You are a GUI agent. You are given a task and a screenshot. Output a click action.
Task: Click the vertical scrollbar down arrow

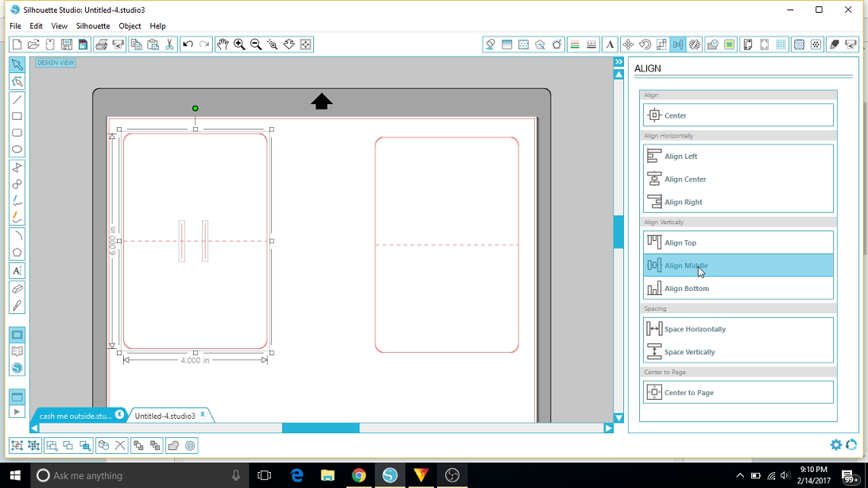[x=619, y=418]
